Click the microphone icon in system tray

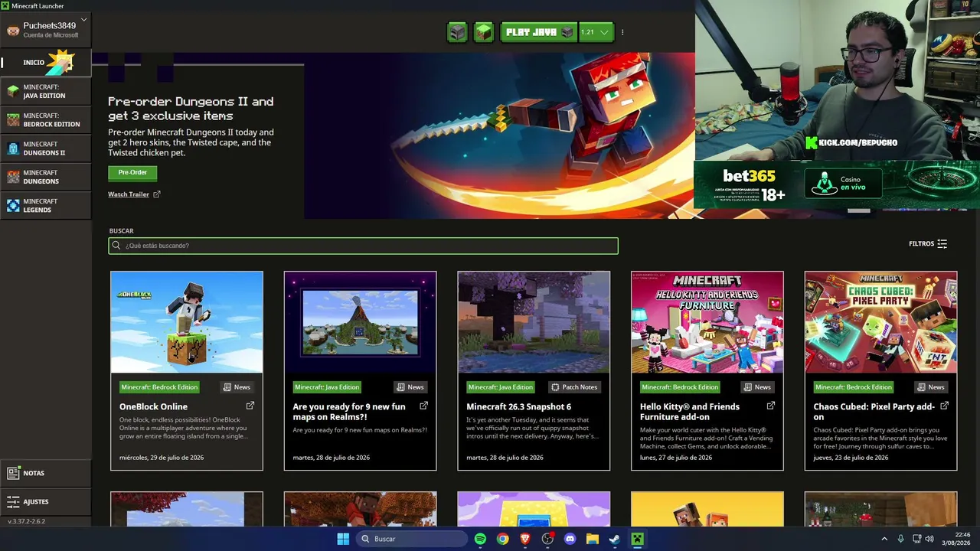pos(900,539)
